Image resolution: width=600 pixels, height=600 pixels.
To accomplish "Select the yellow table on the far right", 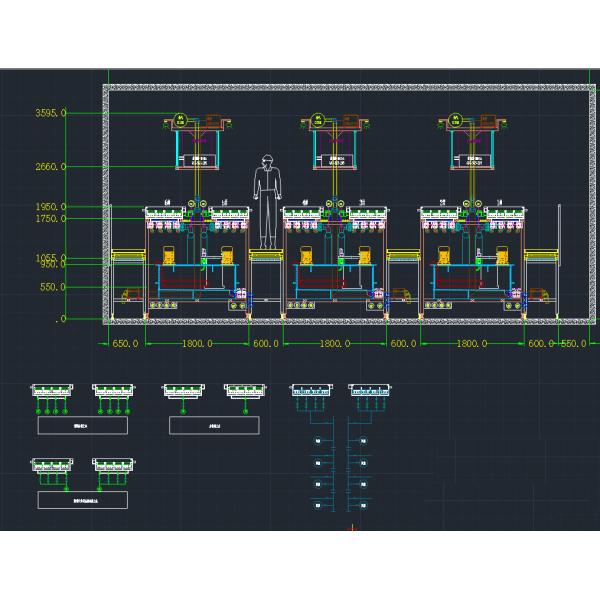I will [541, 258].
